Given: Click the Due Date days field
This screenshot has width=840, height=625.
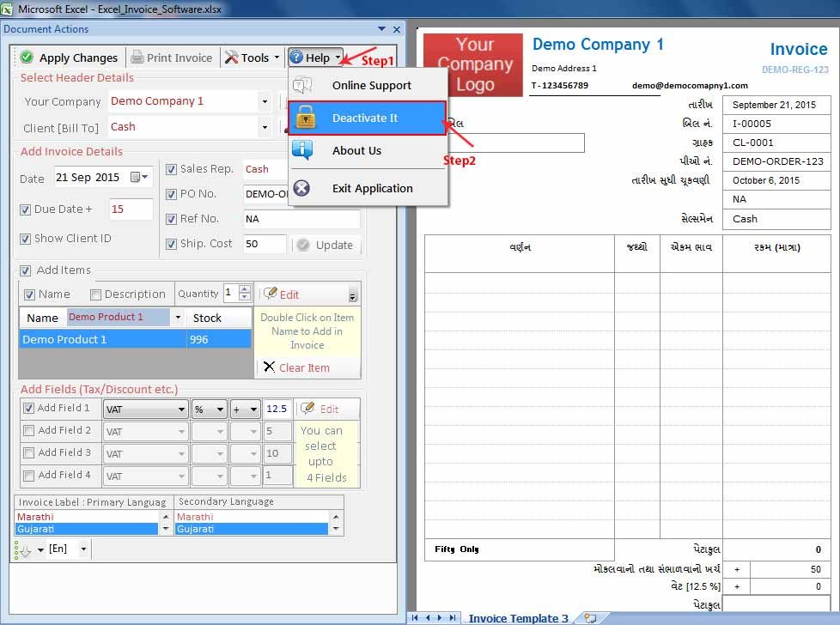Looking at the screenshot, I should [x=131, y=209].
